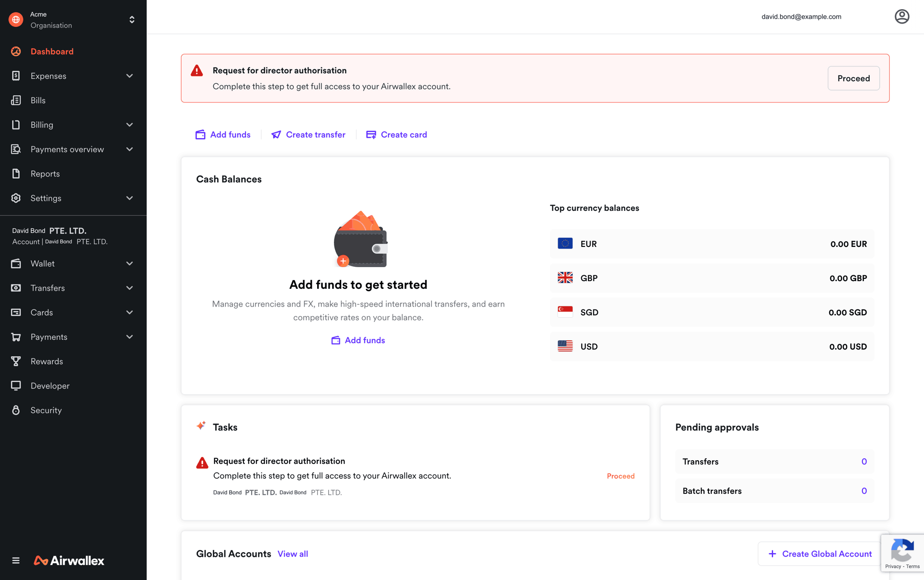Click the Tasks sparkle icon
This screenshot has height=580, width=924.
tap(201, 425)
